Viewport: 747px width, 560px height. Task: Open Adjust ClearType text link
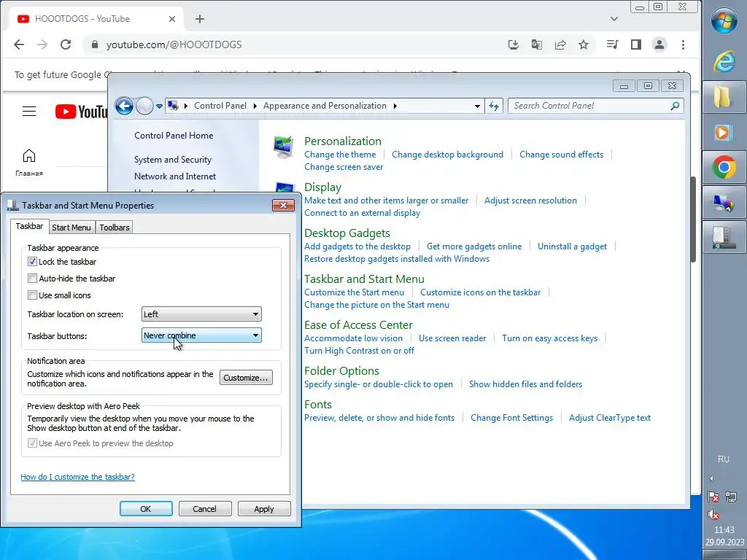[609, 418]
